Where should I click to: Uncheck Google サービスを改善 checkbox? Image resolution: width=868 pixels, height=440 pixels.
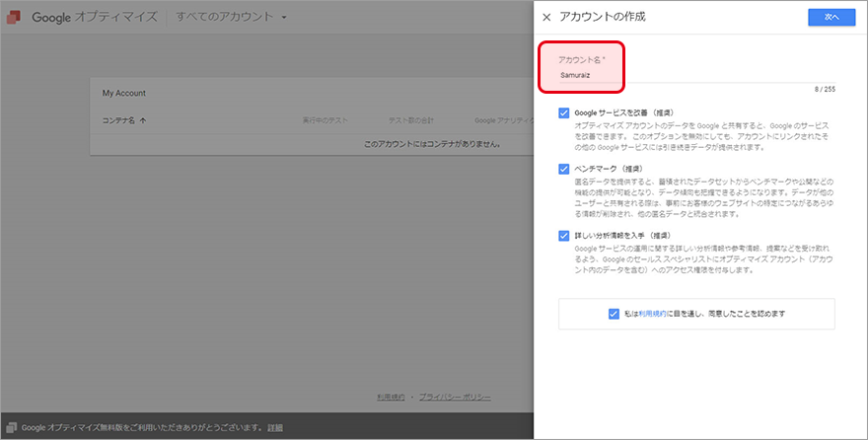[563, 112]
